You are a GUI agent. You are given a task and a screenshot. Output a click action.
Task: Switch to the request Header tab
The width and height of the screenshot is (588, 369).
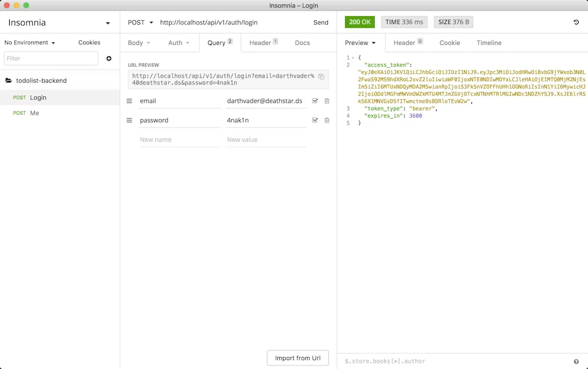coord(263,43)
